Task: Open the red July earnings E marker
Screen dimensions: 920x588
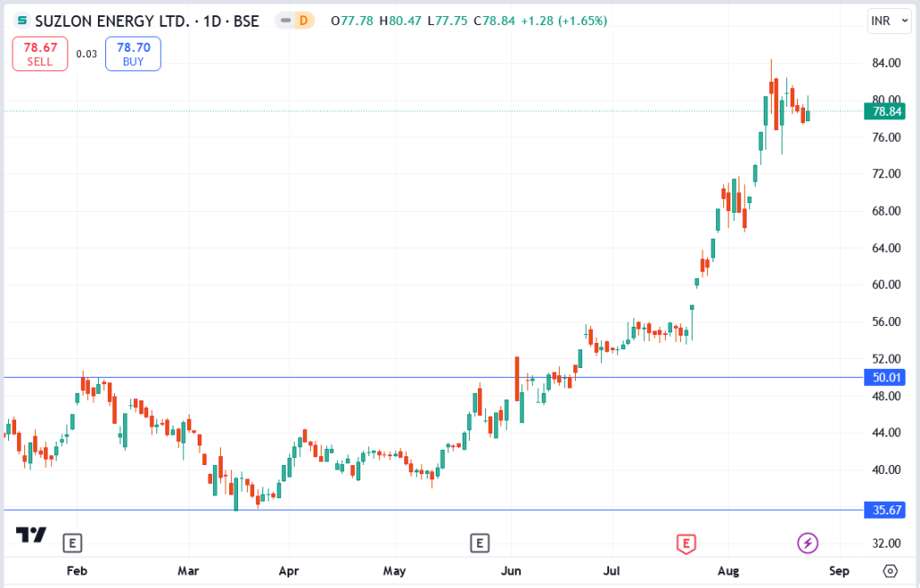Action: pos(686,543)
